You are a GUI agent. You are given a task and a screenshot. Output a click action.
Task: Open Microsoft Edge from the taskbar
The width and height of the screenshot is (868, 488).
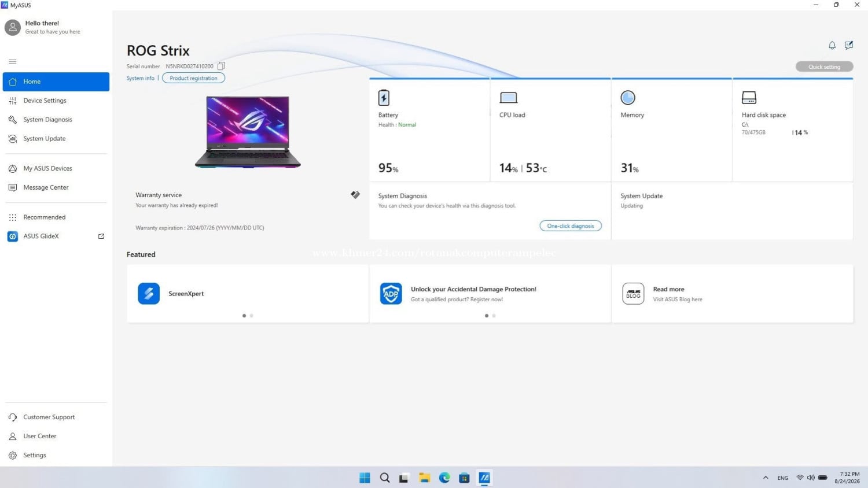point(444,478)
